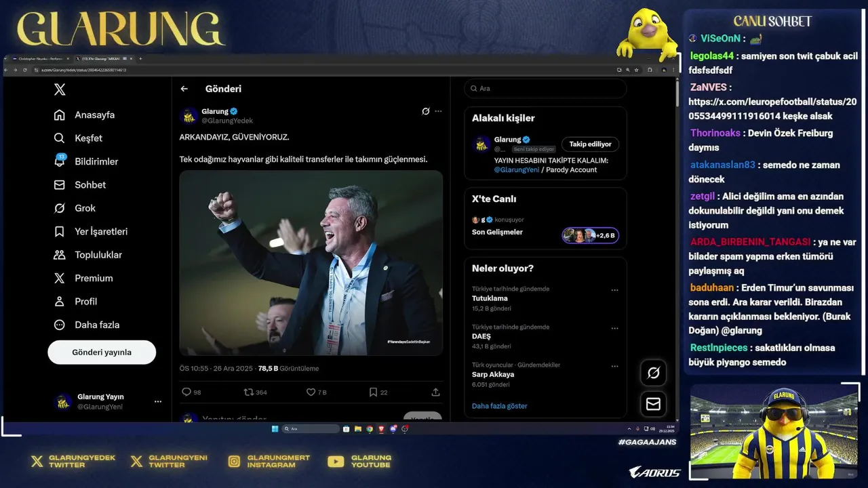The width and height of the screenshot is (868, 488).
Task: Open Grok from the sidebar
Action: coord(75,208)
